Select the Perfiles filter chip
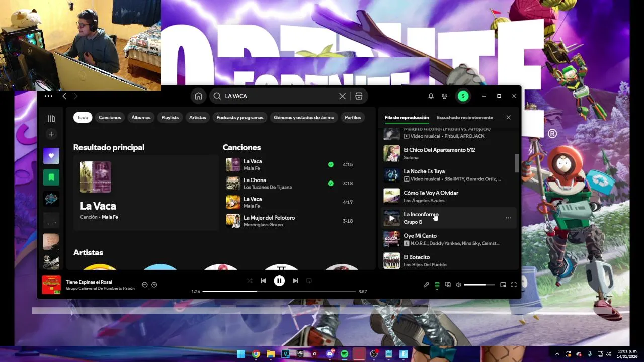Screen dimensions: 644x362 (x=353, y=118)
